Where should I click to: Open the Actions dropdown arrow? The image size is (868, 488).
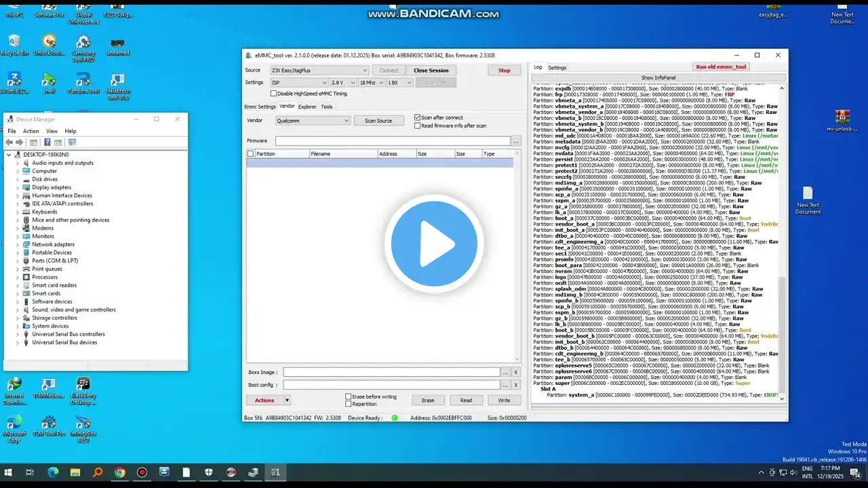click(x=288, y=401)
